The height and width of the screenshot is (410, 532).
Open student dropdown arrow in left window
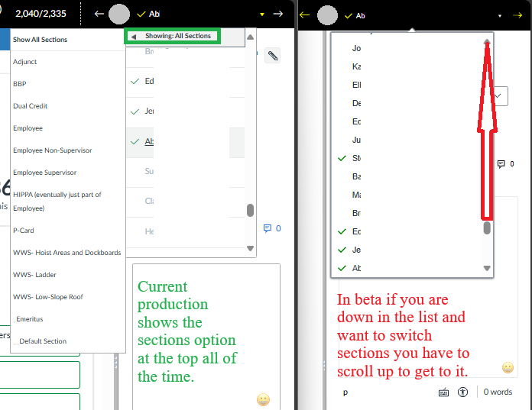(x=262, y=15)
